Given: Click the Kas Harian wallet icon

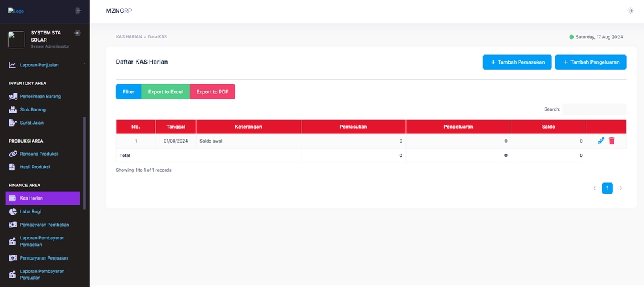Looking at the screenshot, I should (13, 198).
